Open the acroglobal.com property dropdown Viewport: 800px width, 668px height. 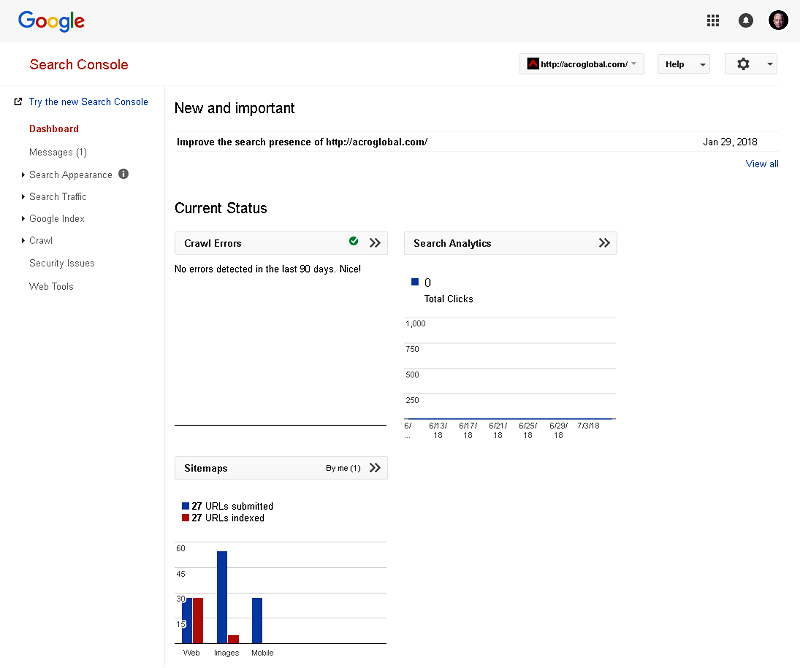582,64
